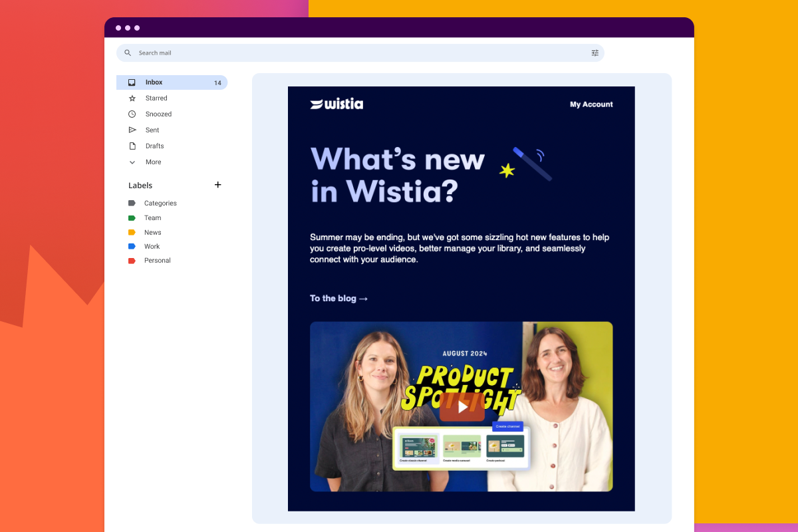
Task: Click the Drafts page icon
Action: coord(132,146)
